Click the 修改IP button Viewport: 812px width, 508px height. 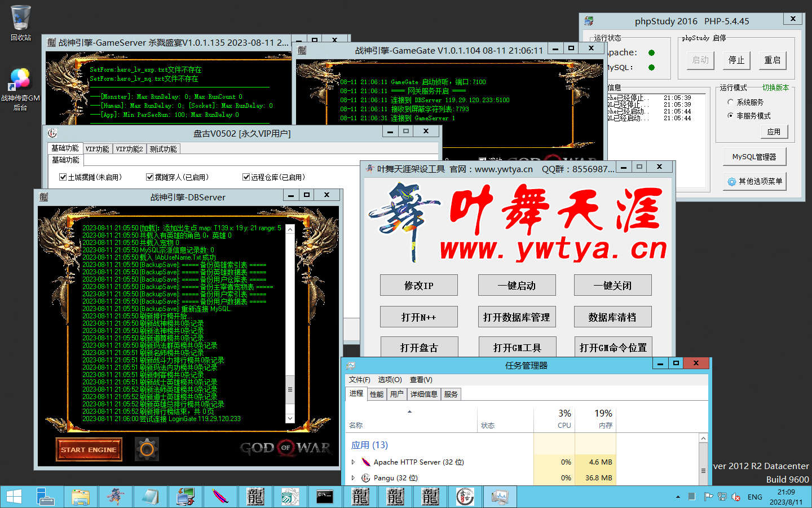(x=418, y=285)
